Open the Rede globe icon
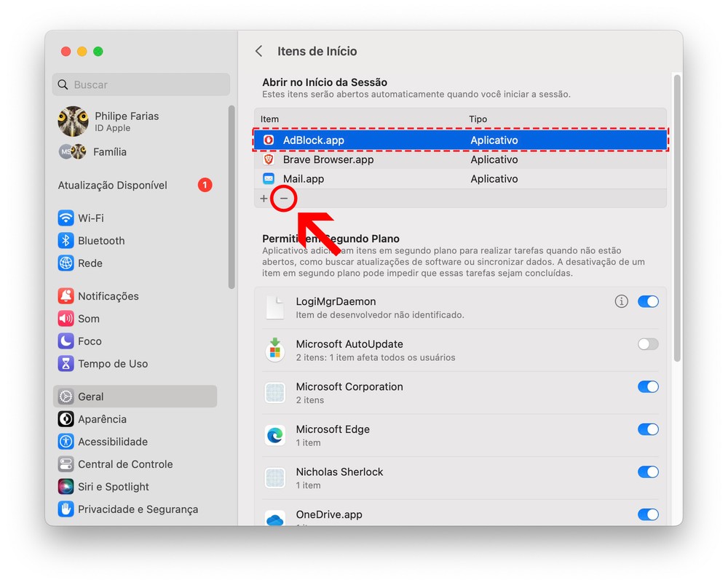This screenshot has height=585, width=728. [x=66, y=263]
